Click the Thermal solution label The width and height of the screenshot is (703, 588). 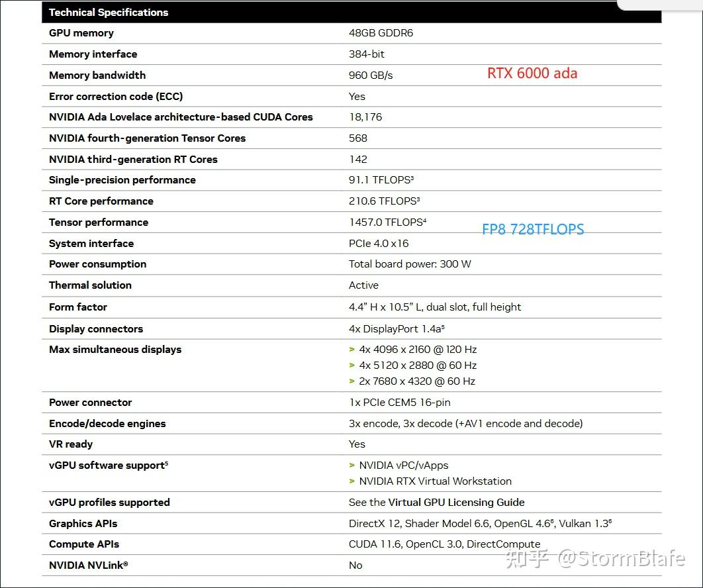click(x=90, y=285)
